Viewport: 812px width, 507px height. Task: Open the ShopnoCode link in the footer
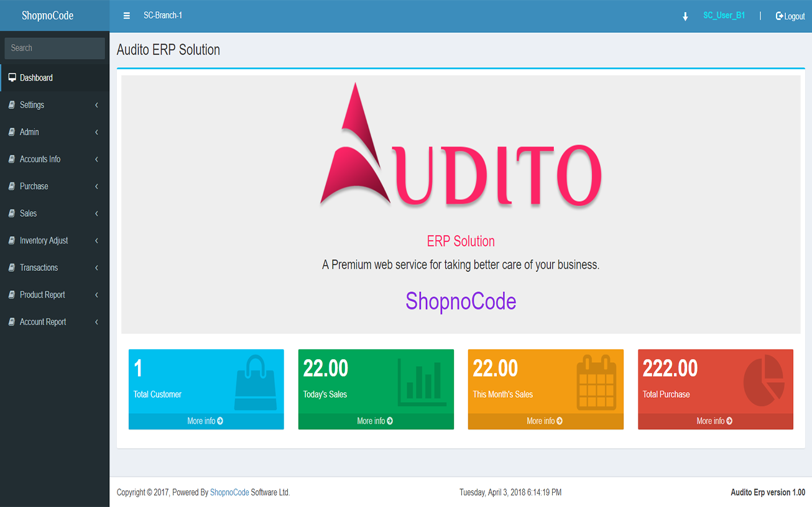point(229,493)
